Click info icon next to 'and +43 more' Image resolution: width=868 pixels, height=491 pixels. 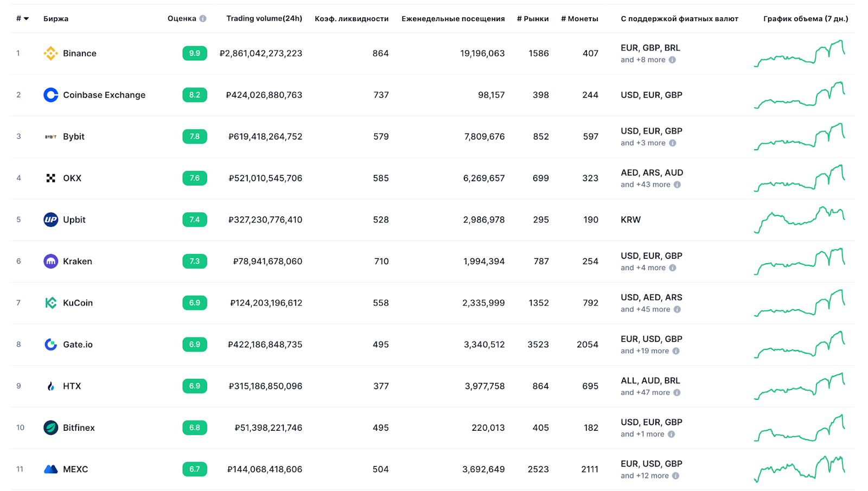[x=677, y=184]
